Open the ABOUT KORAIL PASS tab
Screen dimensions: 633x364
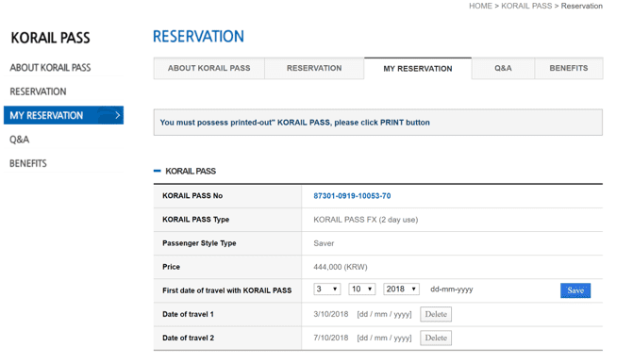[x=209, y=68]
